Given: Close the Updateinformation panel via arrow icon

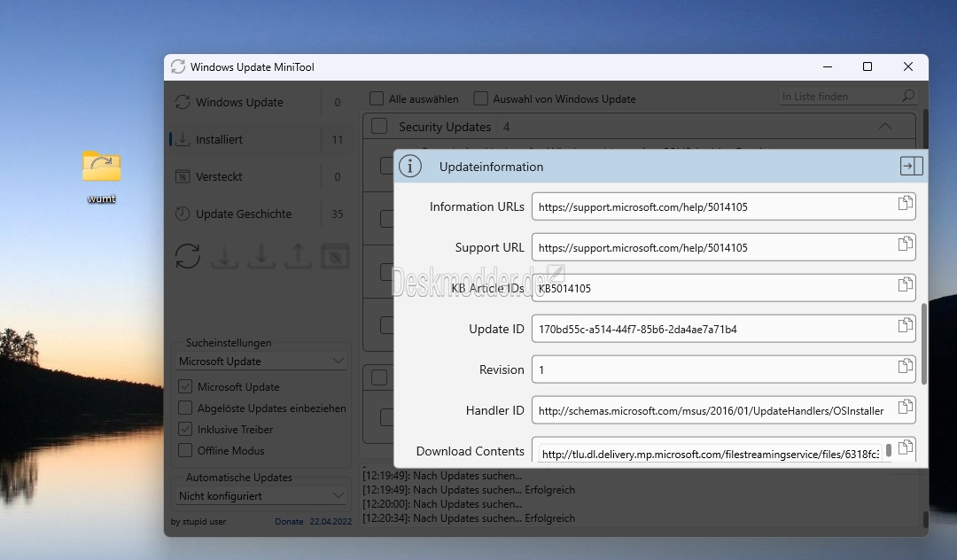Looking at the screenshot, I should (911, 166).
